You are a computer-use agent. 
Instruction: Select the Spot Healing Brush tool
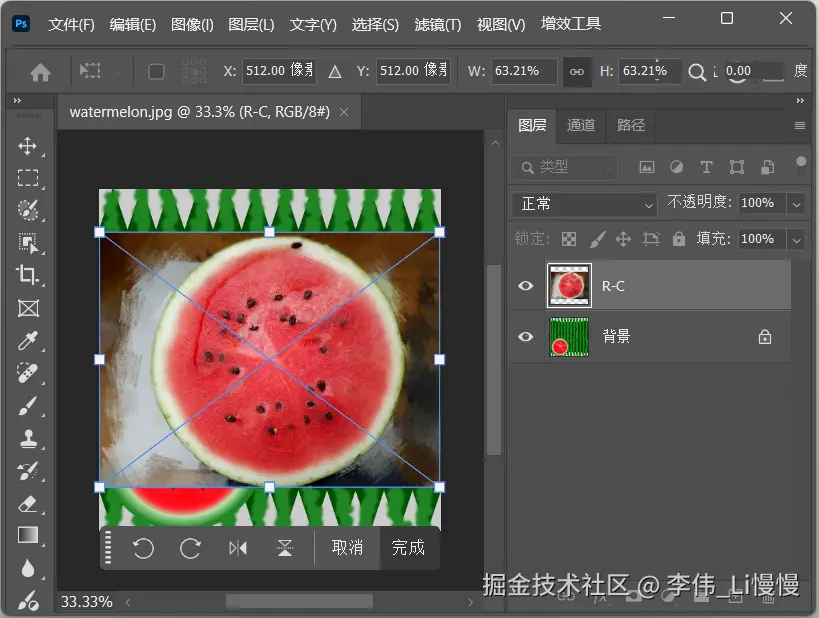point(28,373)
